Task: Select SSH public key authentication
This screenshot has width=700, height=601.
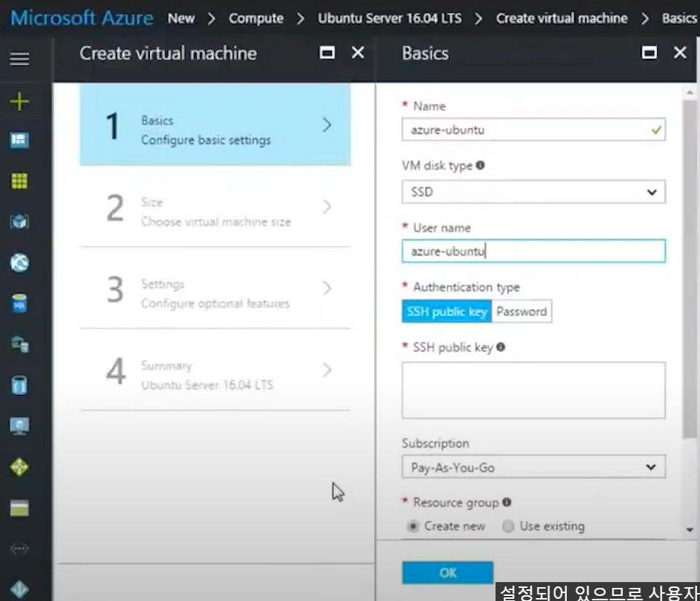Action: (447, 311)
